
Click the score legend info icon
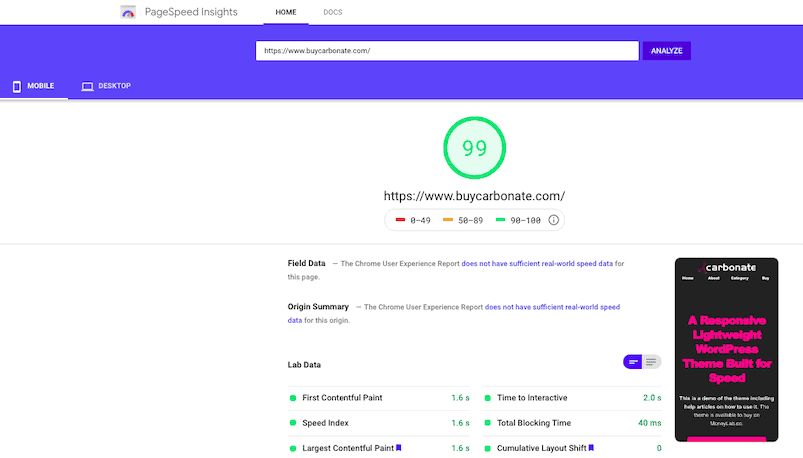(x=553, y=220)
